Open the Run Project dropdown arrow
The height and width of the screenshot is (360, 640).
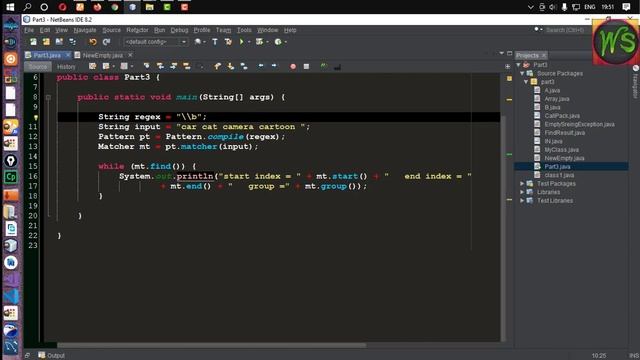pos(249,42)
